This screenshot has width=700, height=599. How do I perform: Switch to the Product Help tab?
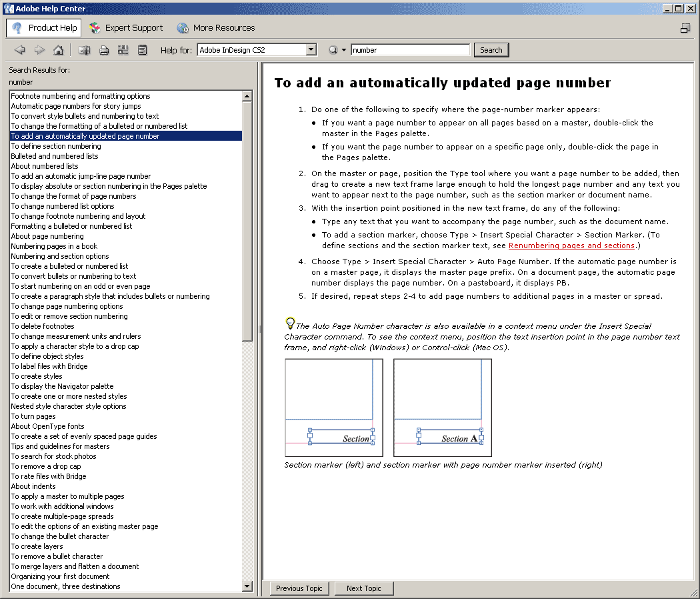tap(44, 28)
